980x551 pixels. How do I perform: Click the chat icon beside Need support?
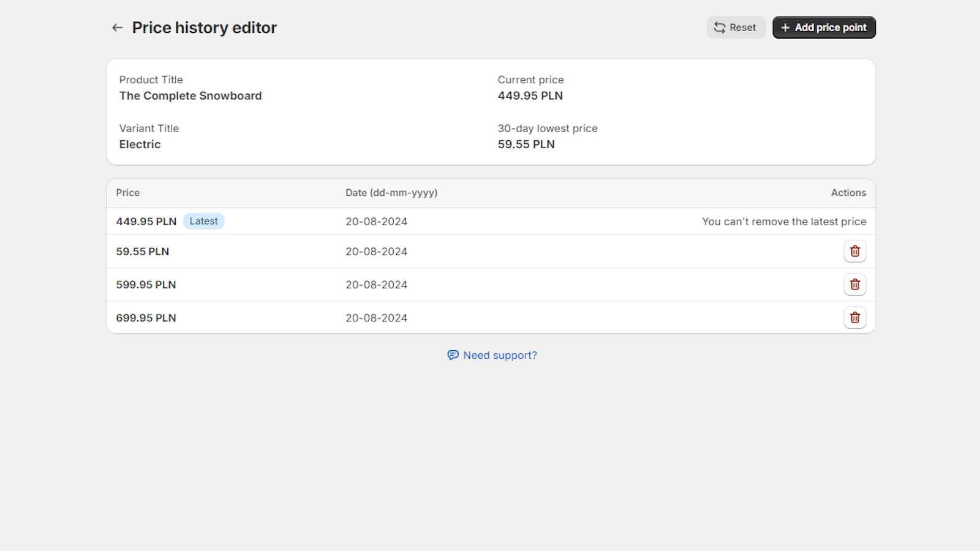click(453, 355)
